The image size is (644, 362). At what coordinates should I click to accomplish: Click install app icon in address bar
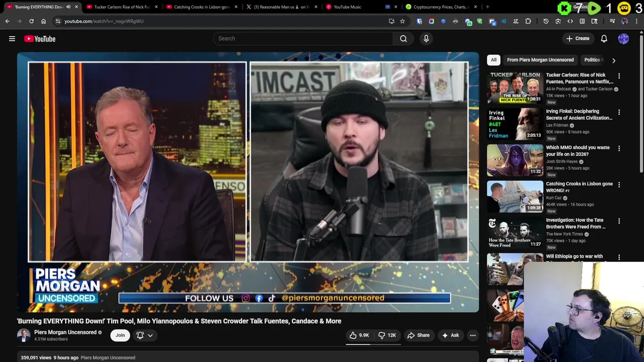point(391,21)
